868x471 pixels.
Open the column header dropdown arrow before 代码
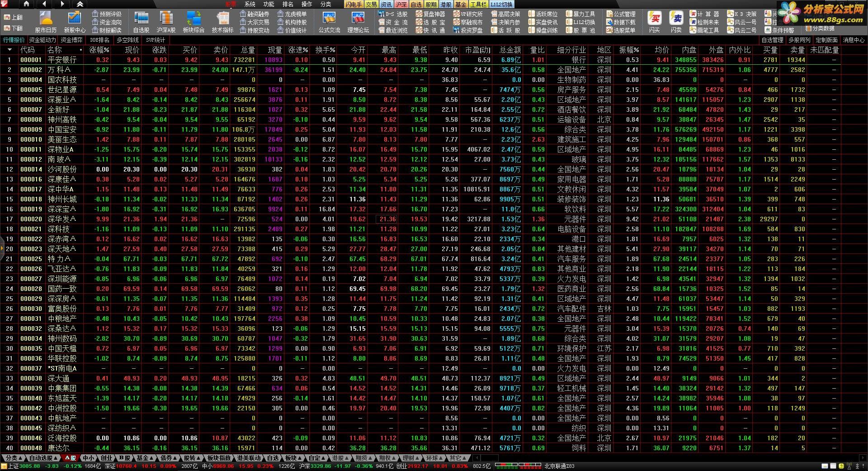pyautogui.click(x=9, y=50)
